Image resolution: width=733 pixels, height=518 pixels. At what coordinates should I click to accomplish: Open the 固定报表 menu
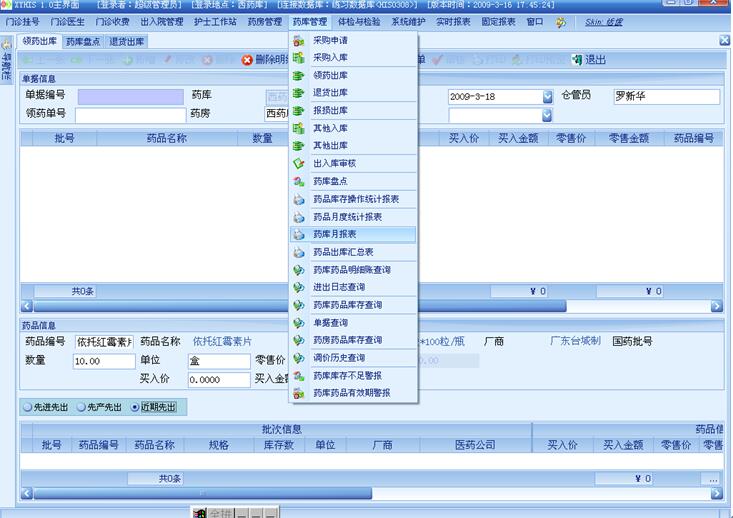tap(498, 22)
